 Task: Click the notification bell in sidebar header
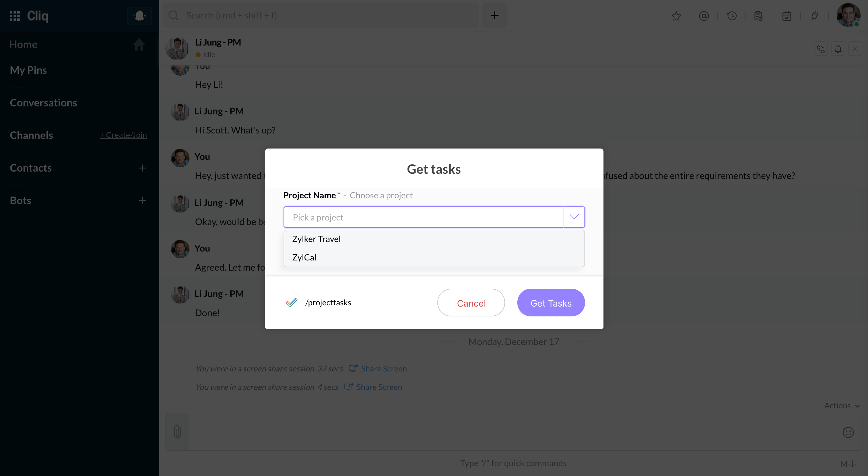[x=140, y=15]
